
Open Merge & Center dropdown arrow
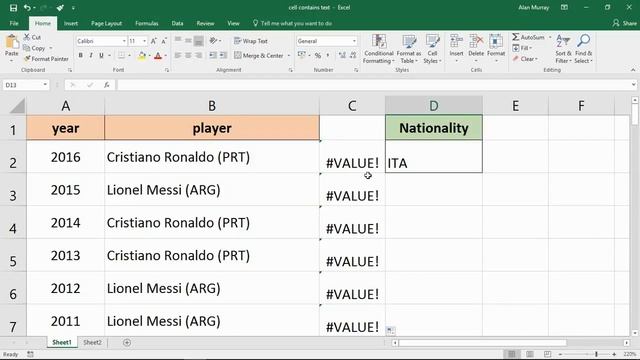289,56
